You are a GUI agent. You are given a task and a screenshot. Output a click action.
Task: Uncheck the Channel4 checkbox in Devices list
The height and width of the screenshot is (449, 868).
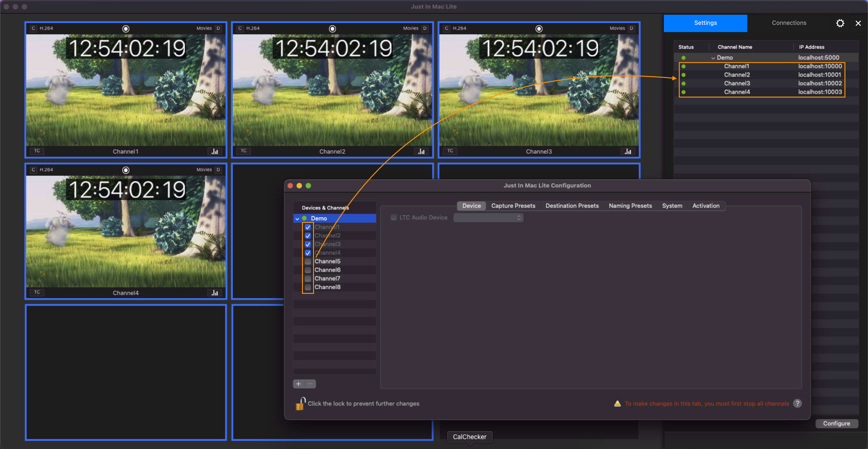[x=308, y=253]
